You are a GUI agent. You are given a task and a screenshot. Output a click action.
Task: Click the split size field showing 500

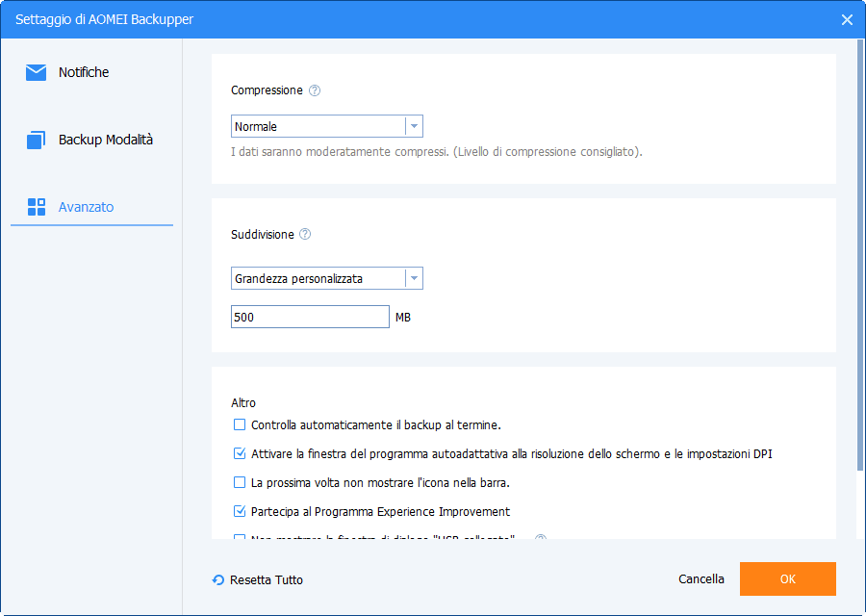tap(310, 317)
